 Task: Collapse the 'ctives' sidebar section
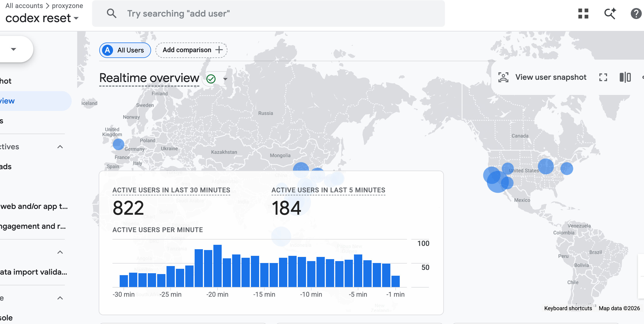60,147
